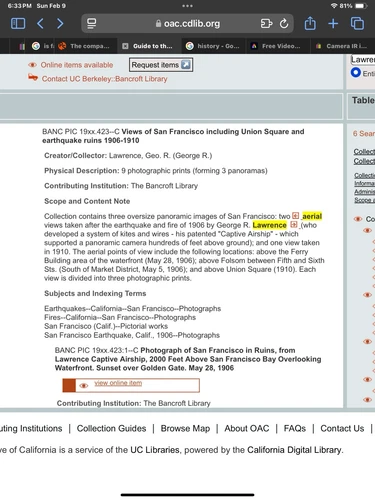Open the page settings reader icon
Screen dimensions: 375x500
click(x=91, y=24)
